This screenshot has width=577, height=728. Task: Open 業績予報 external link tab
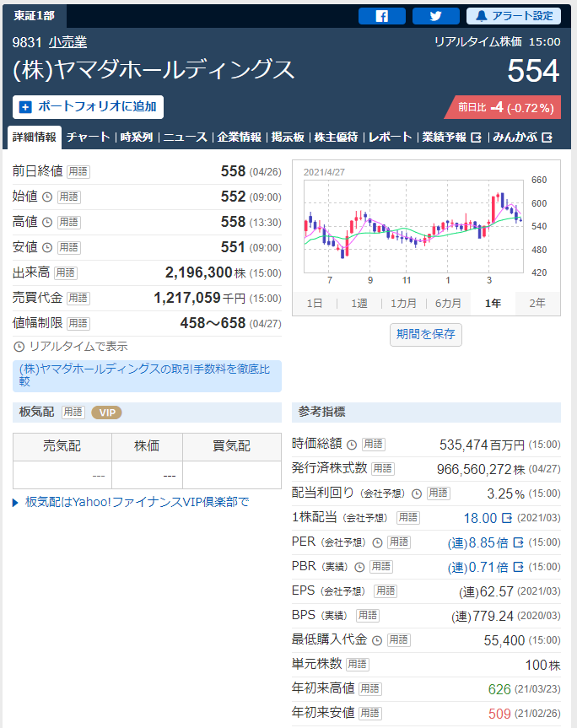coord(451,138)
